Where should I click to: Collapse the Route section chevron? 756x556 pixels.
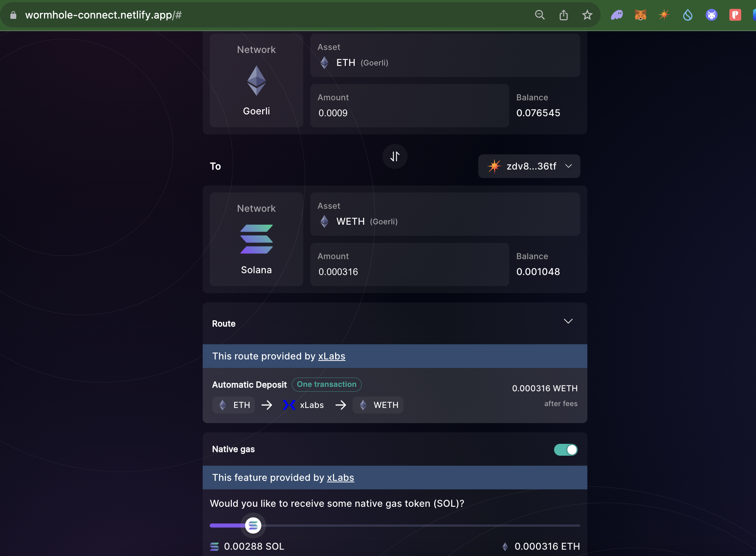tap(568, 321)
